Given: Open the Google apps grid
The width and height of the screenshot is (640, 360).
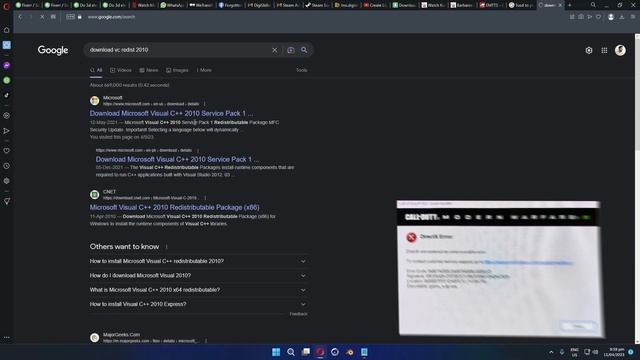Looking at the screenshot, I should tap(604, 50).
